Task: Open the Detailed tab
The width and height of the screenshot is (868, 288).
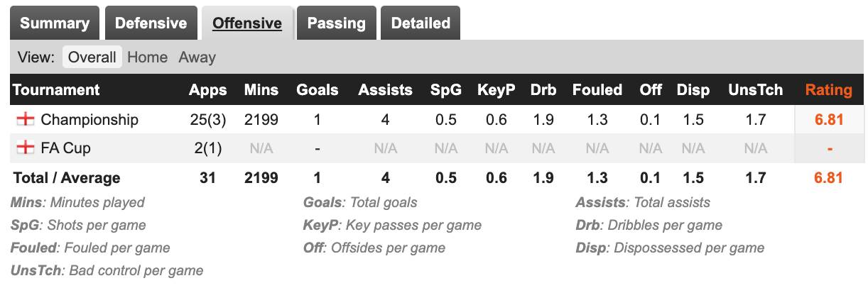Action: 421,23
